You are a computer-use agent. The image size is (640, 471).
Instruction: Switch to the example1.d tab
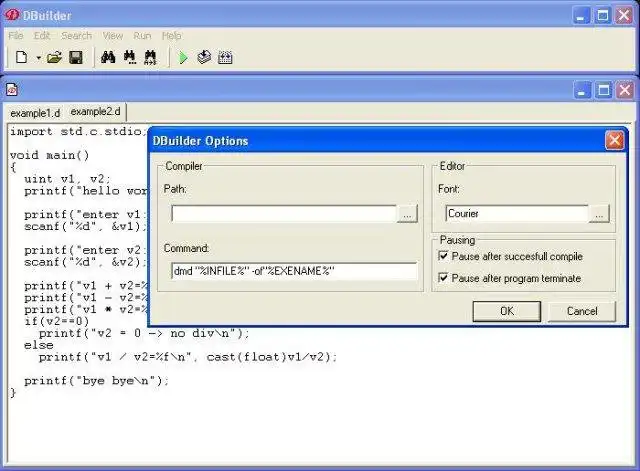pos(35,113)
